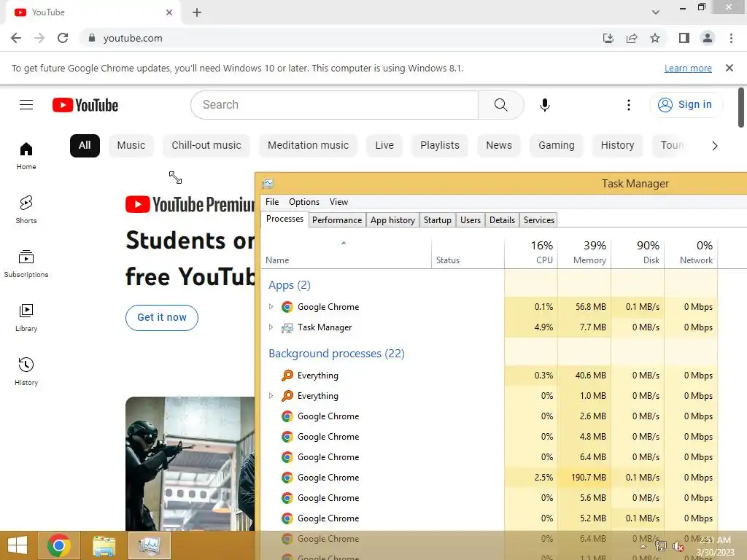The width and height of the screenshot is (747, 560).
Task: Dismiss the Chrome update notice
Action: coord(729,68)
